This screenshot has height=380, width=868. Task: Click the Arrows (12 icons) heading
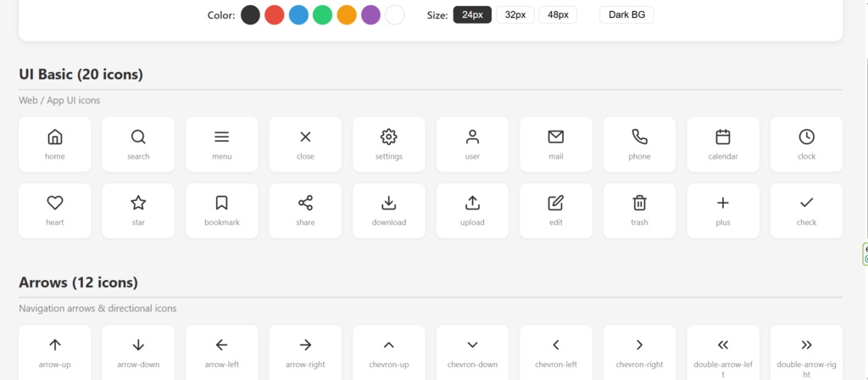[78, 282]
